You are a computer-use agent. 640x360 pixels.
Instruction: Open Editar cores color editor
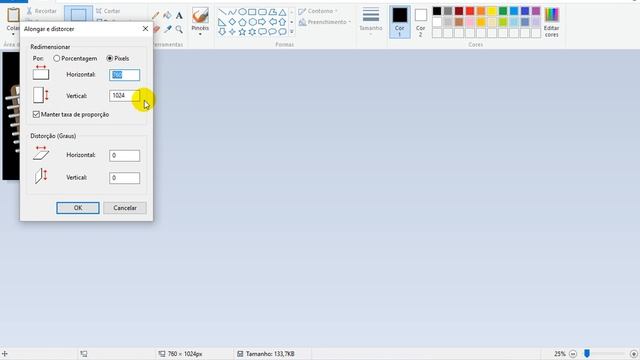point(551,22)
